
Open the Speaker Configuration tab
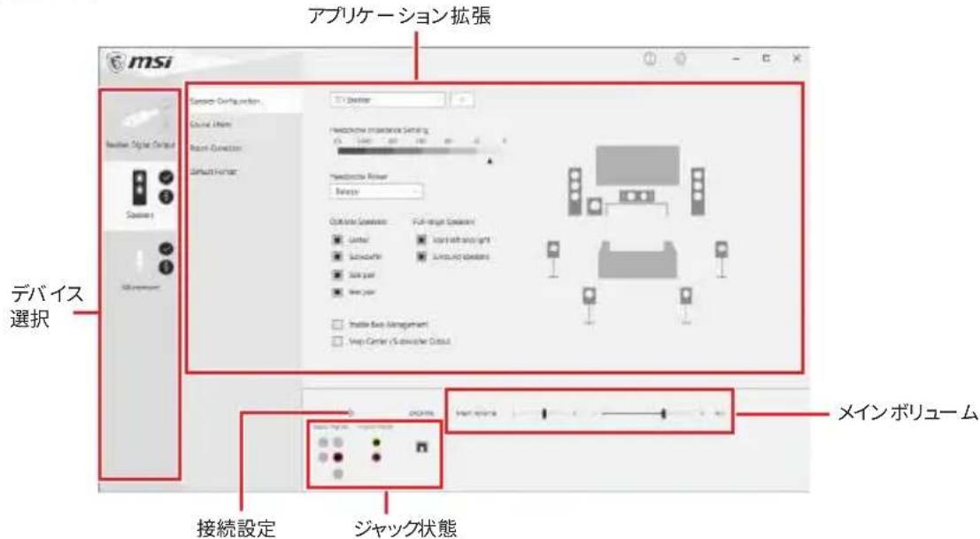pos(244,101)
